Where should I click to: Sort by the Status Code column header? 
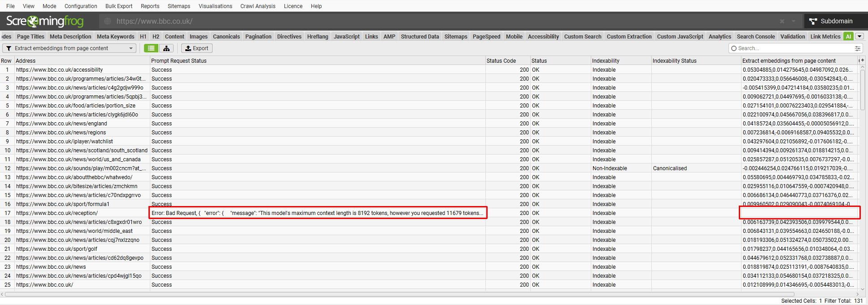tap(508, 60)
